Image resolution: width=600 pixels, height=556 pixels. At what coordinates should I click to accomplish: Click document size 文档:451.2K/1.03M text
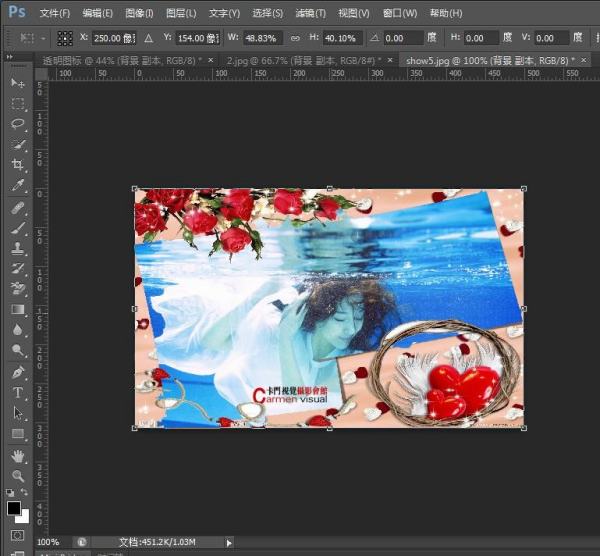point(157,542)
